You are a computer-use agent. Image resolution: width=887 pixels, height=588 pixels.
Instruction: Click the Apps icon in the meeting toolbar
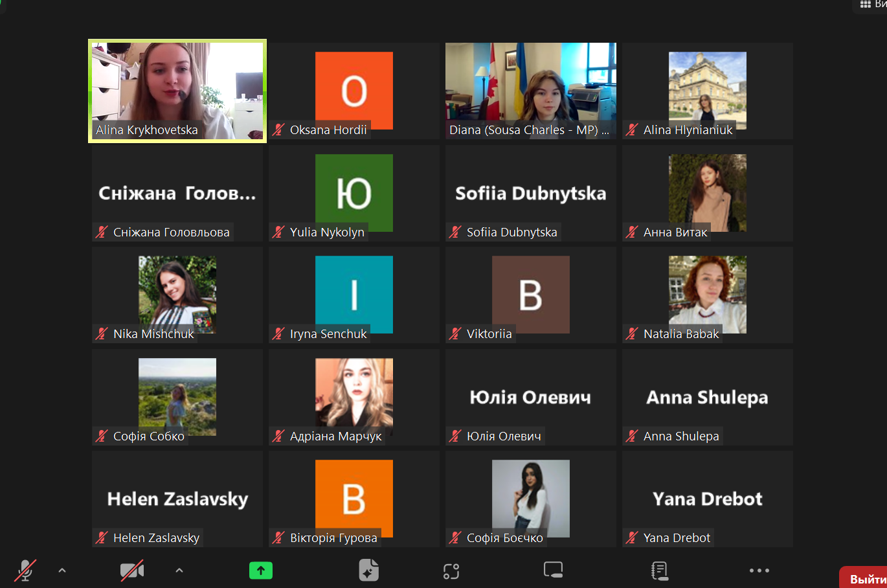[x=451, y=571]
